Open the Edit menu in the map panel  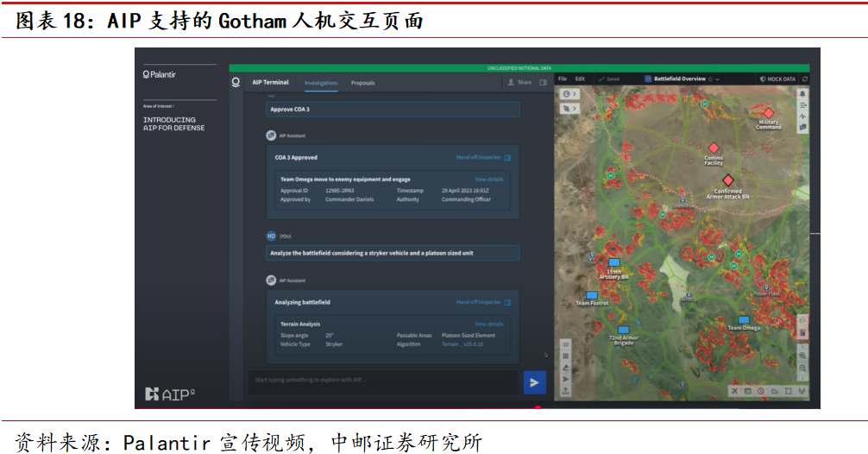tap(580, 79)
